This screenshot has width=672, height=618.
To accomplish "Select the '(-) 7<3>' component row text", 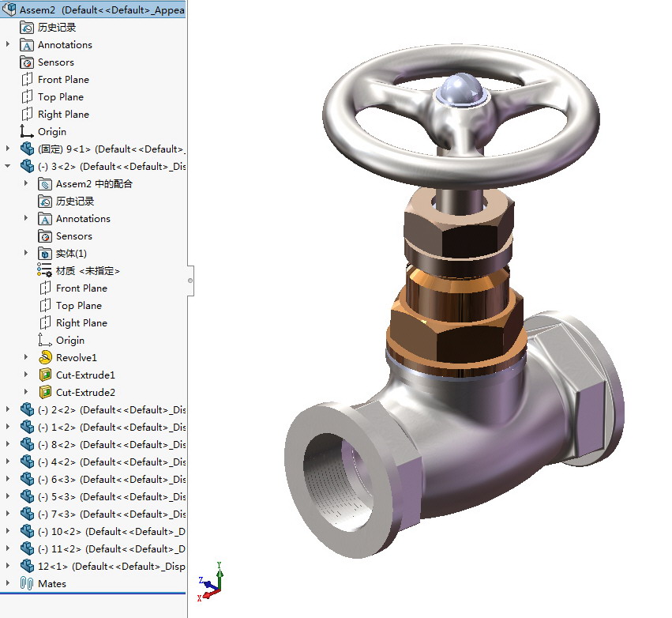I will pos(111,514).
